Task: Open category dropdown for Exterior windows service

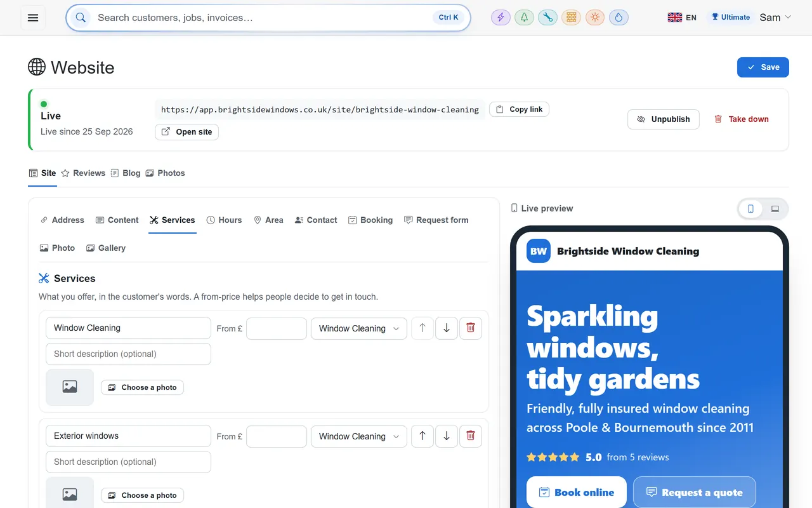Action: 359,436
